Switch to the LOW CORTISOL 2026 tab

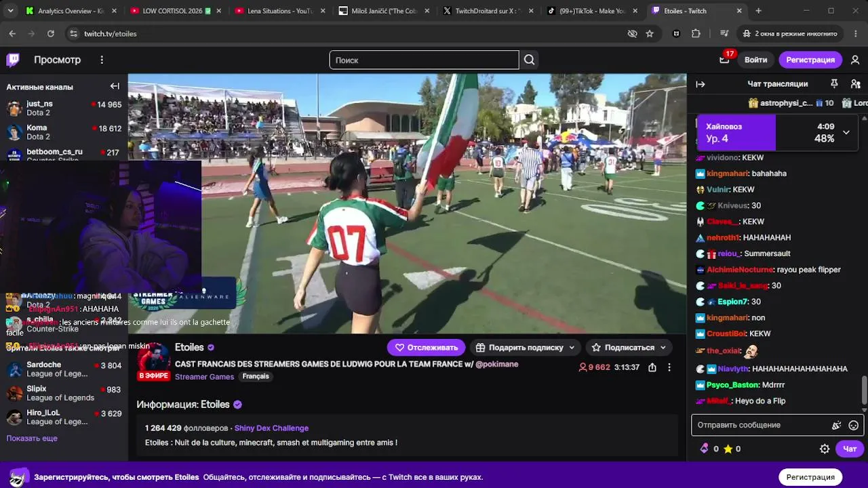coord(175,11)
